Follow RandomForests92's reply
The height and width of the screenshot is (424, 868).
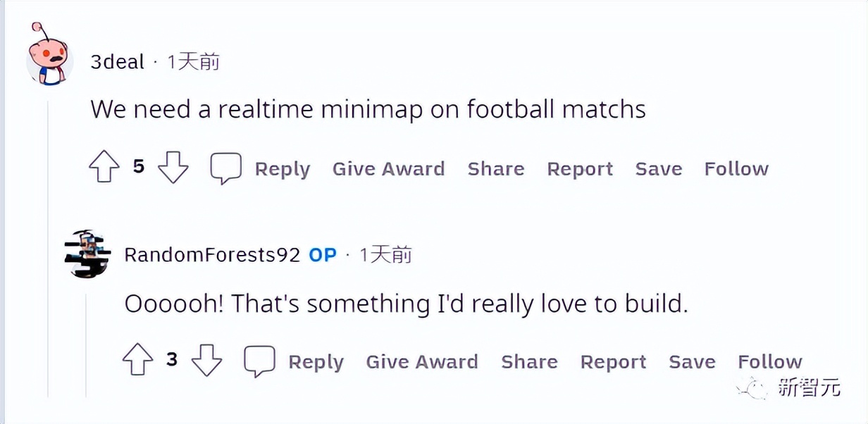[770, 362]
